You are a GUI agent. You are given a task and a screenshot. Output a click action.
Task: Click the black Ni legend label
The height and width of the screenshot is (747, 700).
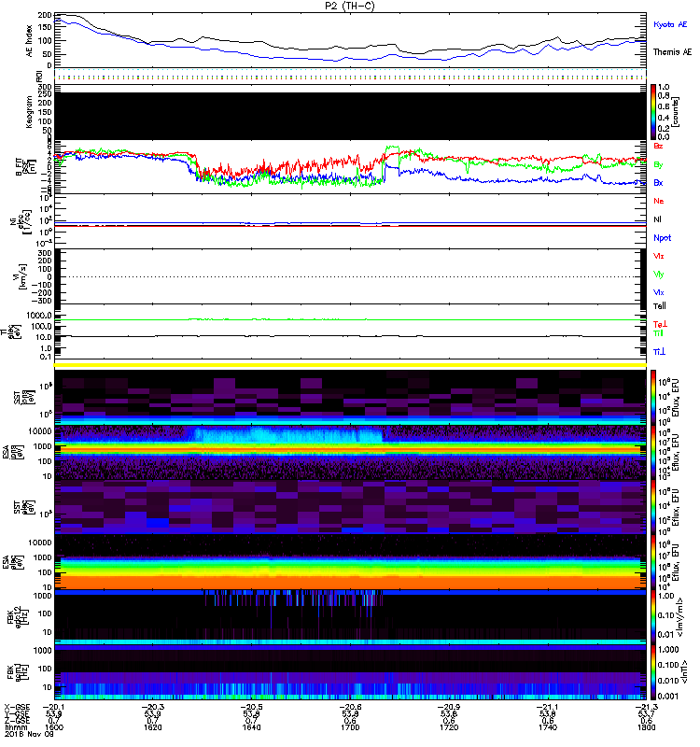coord(657,219)
